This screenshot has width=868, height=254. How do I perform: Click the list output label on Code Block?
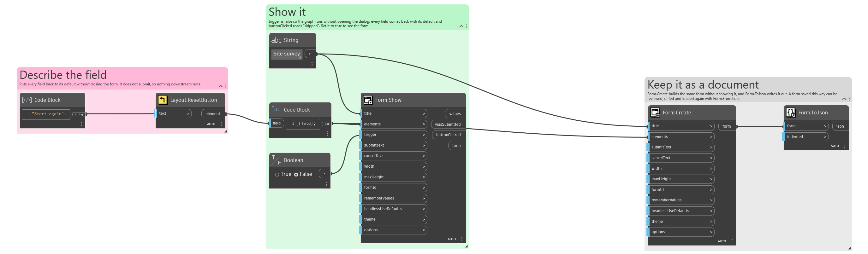click(327, 124)
